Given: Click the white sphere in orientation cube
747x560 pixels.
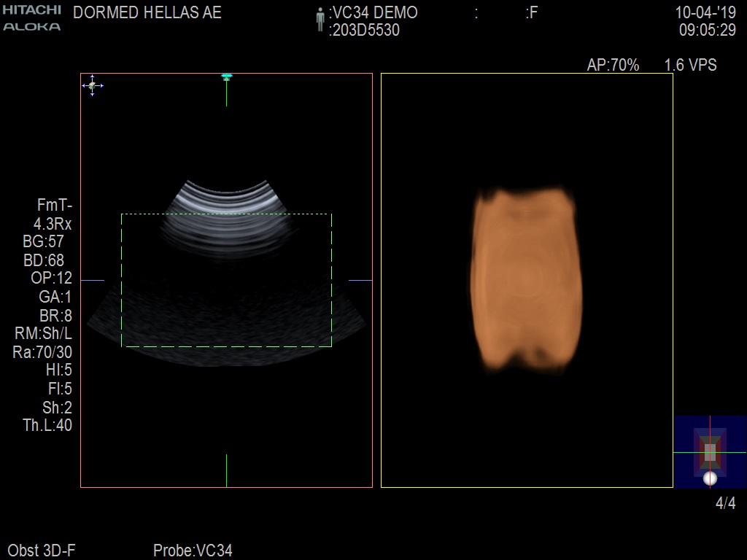Looking at the screenshot, I should [710, 478].
